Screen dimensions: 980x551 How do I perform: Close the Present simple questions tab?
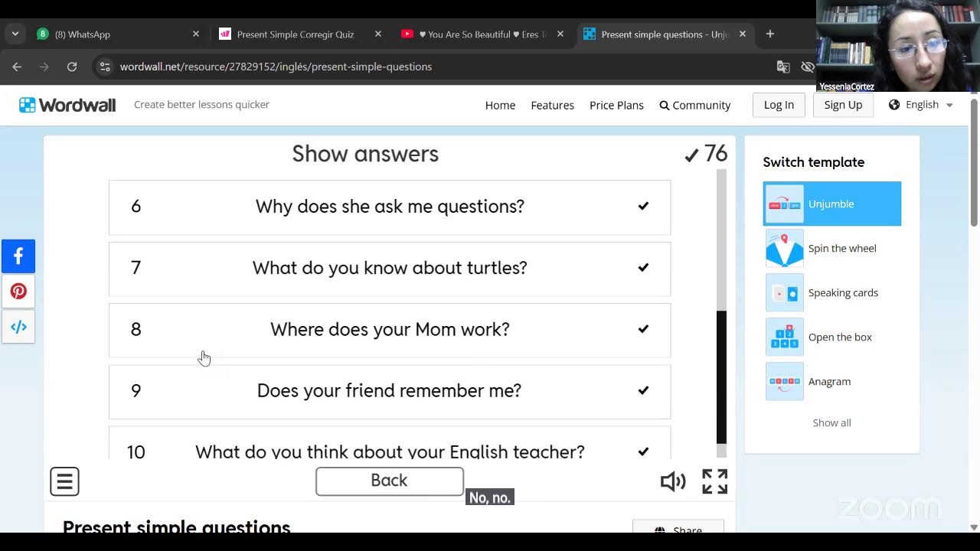tap(742, 34)
